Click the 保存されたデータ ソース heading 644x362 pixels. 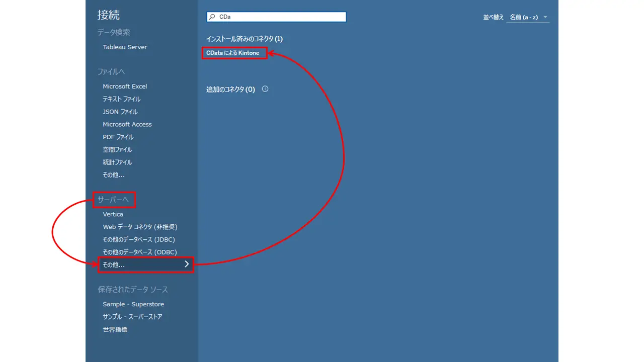click(133, 290)
